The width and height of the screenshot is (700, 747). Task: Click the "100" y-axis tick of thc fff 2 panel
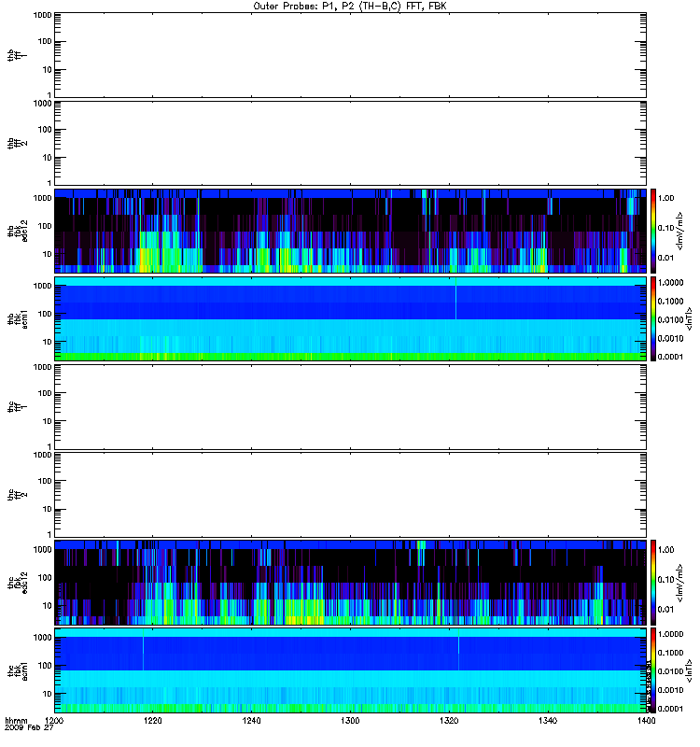point(45,481)
